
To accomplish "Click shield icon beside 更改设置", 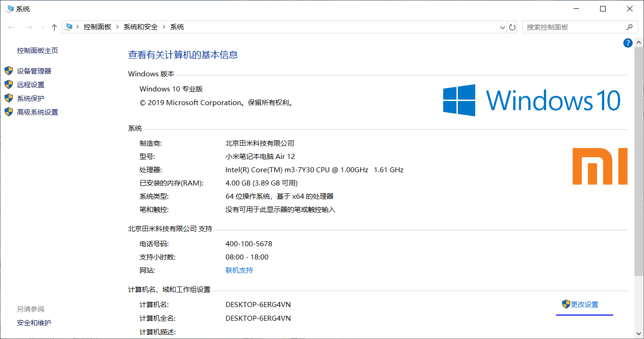I will click(x=566, y=304).
